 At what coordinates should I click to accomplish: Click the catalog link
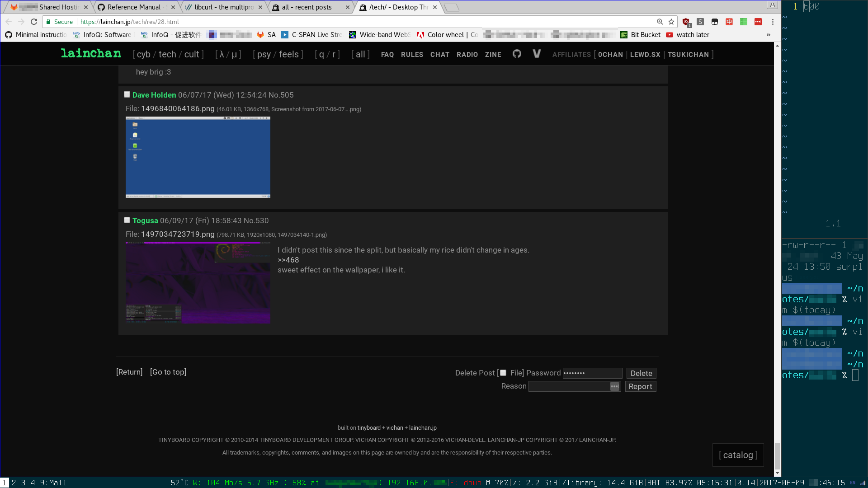738,455
